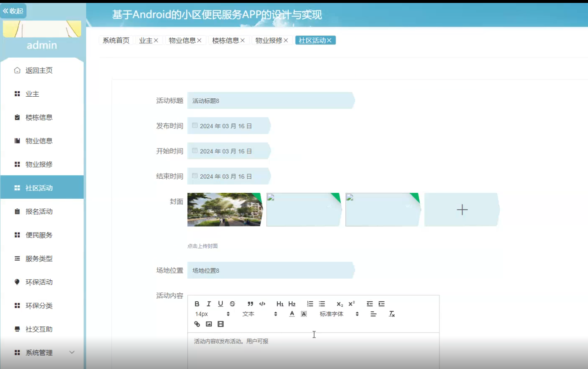Image resolution: width=588 pixels, height=369 pixels.
Task: Collapse the sidebar with 收起
Action: click(x=13, y=11)
